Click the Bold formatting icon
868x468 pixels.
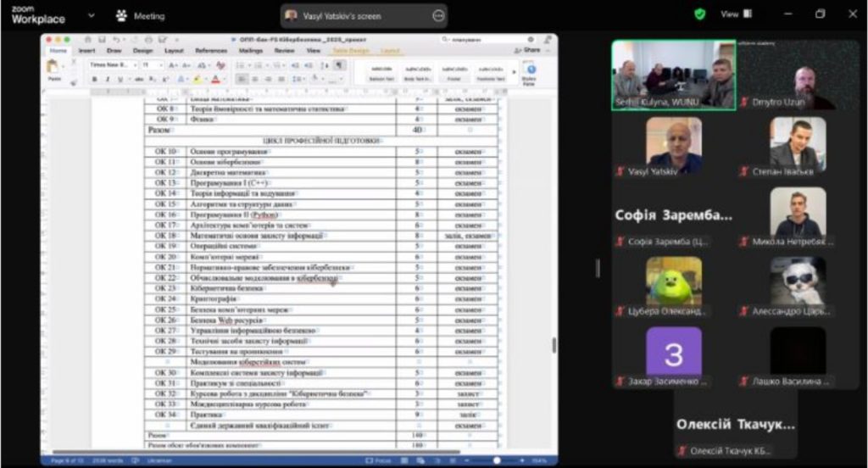[x=95, y=79]
